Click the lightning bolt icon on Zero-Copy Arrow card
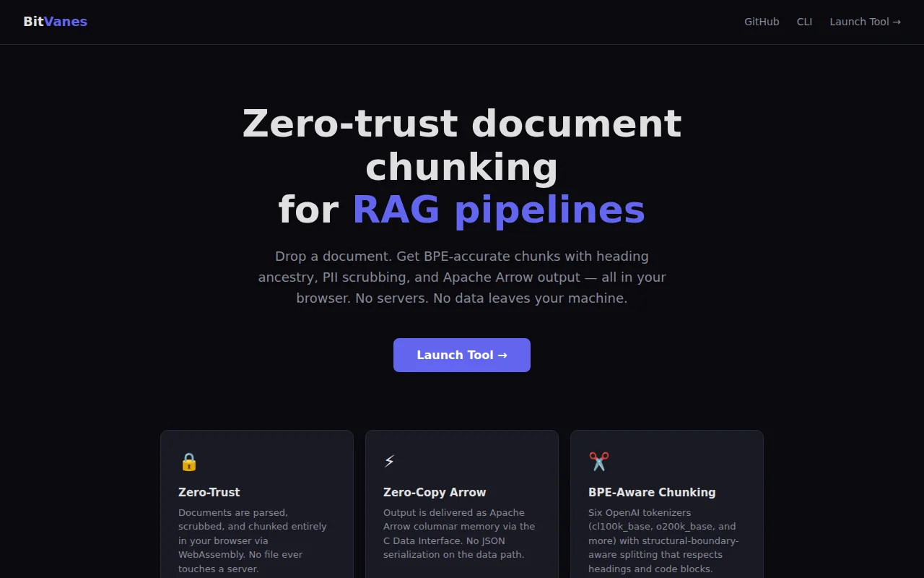924x578 pixels. [390, 462]
